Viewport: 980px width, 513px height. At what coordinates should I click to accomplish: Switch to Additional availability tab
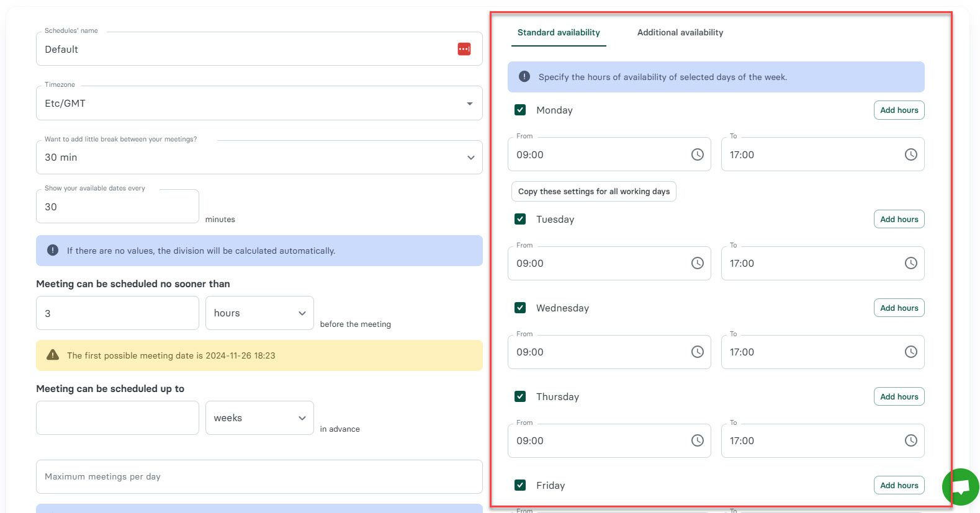pyautogui.click(x=680, y=32)
